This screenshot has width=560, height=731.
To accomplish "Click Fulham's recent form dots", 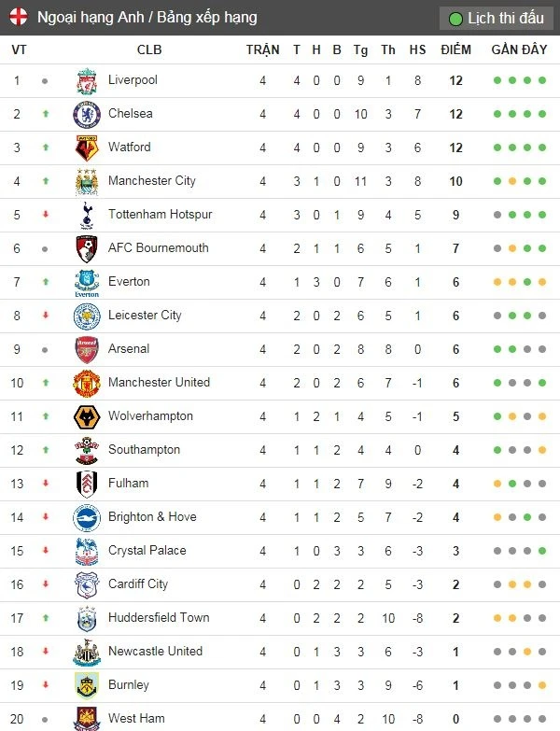I will coord(519,484).
